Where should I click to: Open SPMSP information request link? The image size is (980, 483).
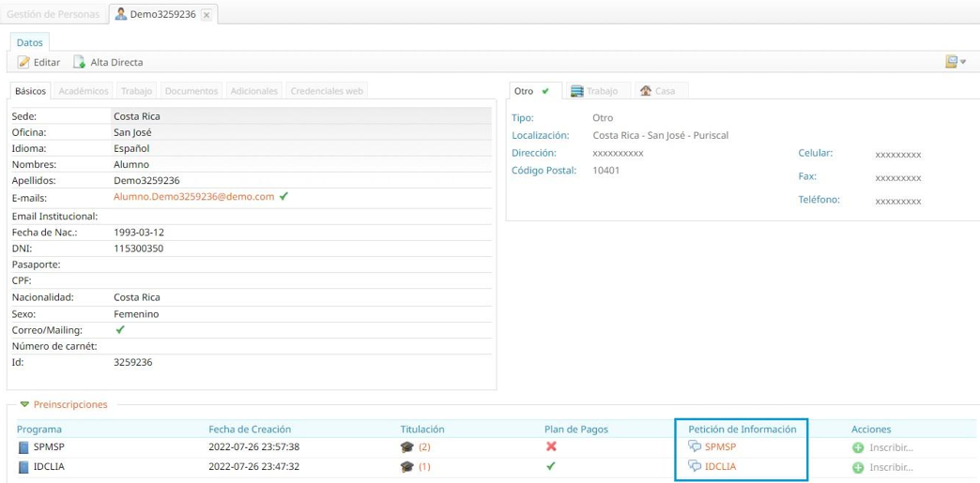[x=720, y=447]
